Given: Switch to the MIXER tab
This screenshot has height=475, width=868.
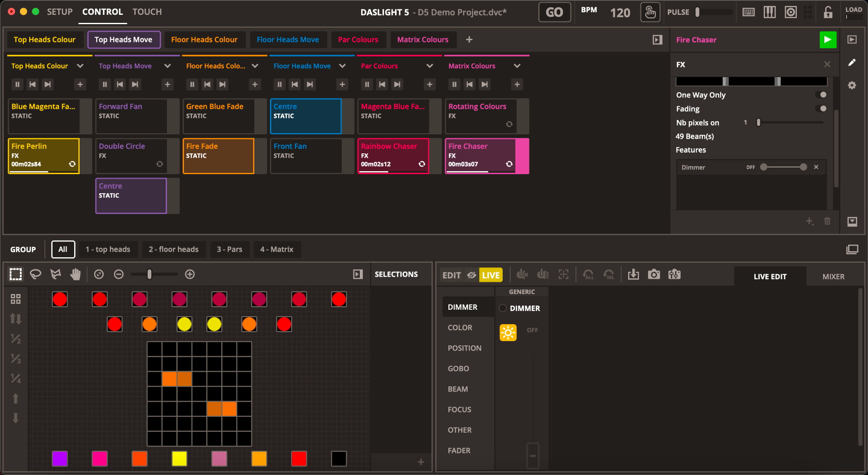Looking at the screenshot, I should point(833,276).
